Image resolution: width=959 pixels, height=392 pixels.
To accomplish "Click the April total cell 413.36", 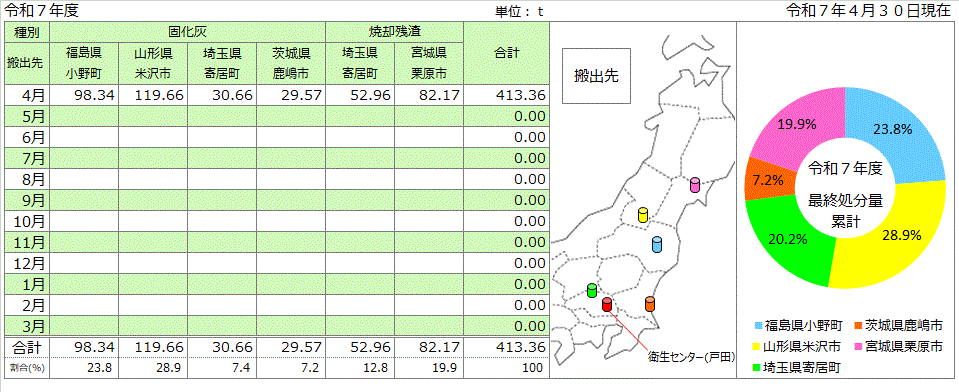I will (x=506, y=95).
